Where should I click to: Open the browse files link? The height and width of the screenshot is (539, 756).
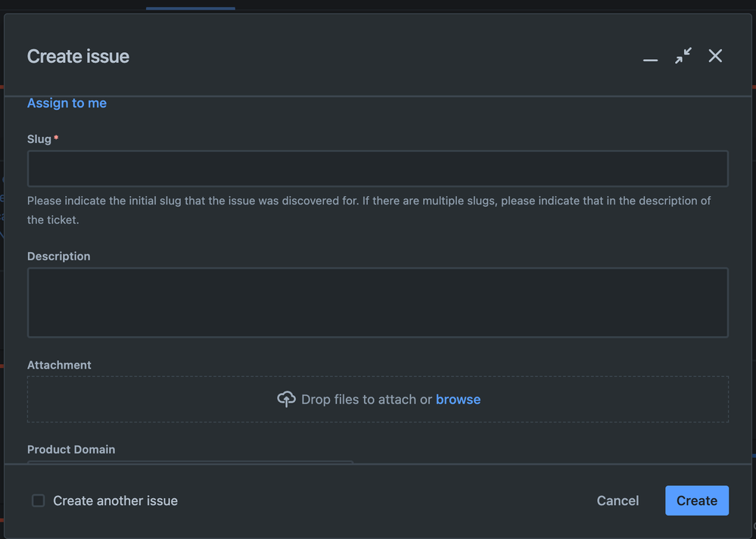(458, 400)
